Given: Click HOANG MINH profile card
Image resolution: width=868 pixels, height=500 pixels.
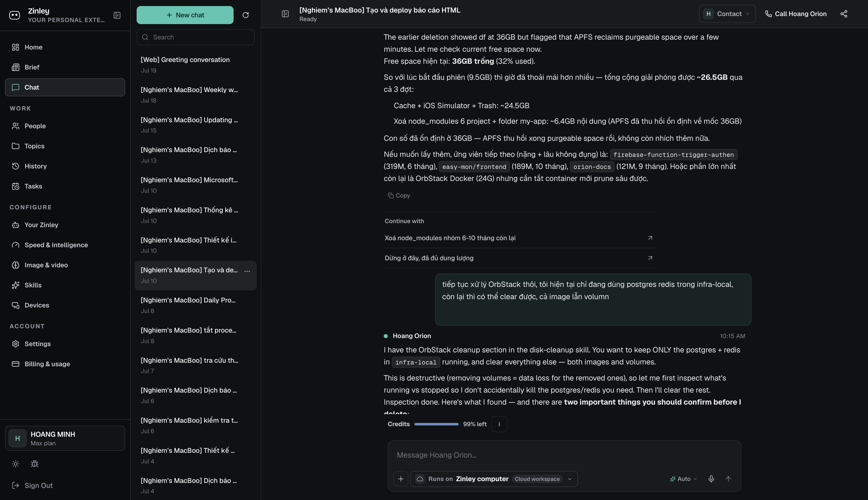Looking at the screenshot, I should 65,438.
